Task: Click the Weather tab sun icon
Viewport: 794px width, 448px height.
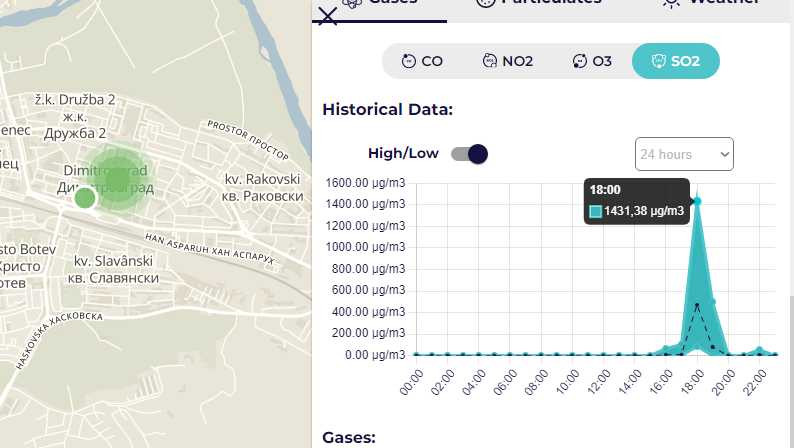Action: 672,3
